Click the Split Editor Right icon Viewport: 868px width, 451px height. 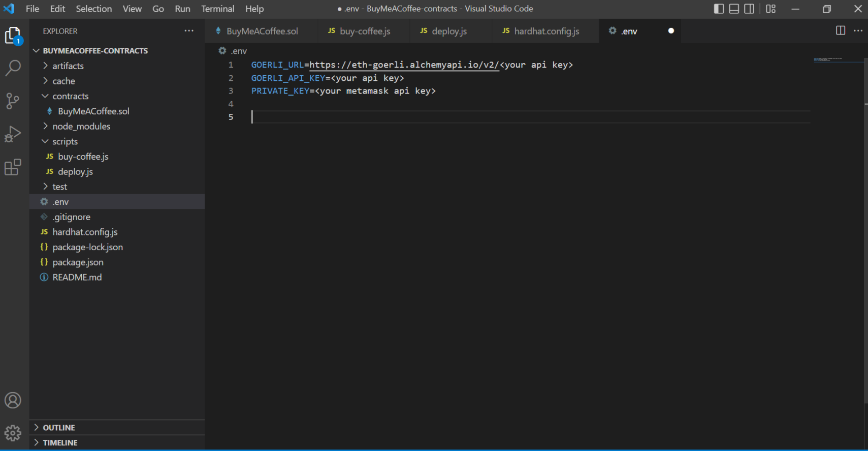(x=840, y=31)
